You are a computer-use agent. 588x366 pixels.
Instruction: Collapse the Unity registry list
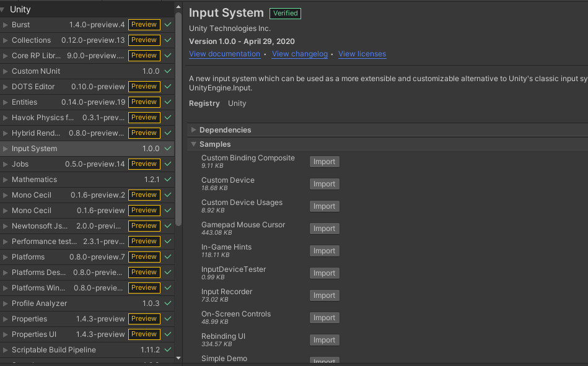pos(5,9)
